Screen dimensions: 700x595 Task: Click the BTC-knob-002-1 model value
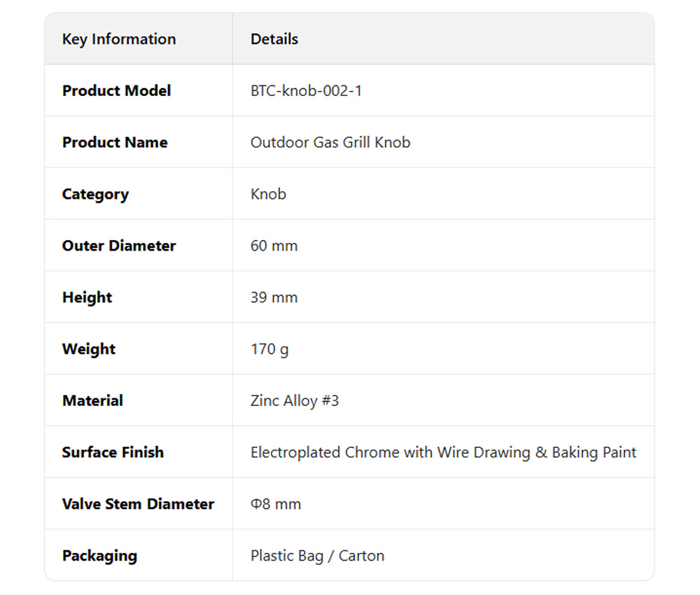(306, 91)
